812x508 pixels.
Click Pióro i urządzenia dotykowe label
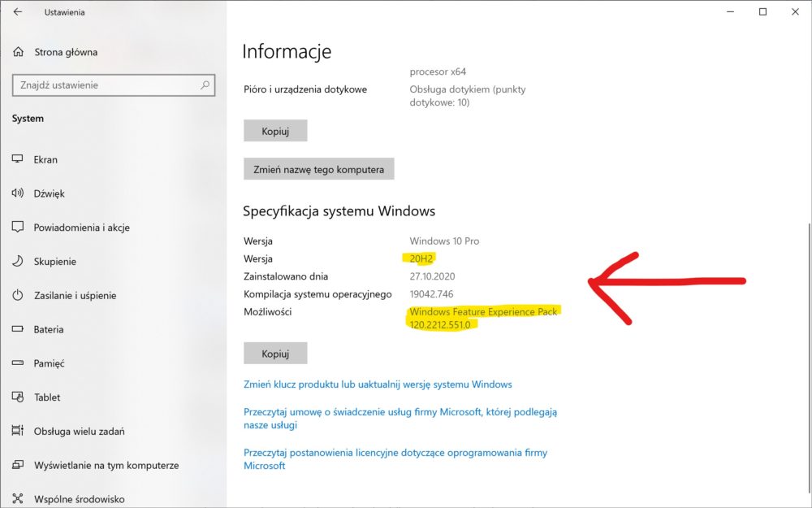coord(305,89)
